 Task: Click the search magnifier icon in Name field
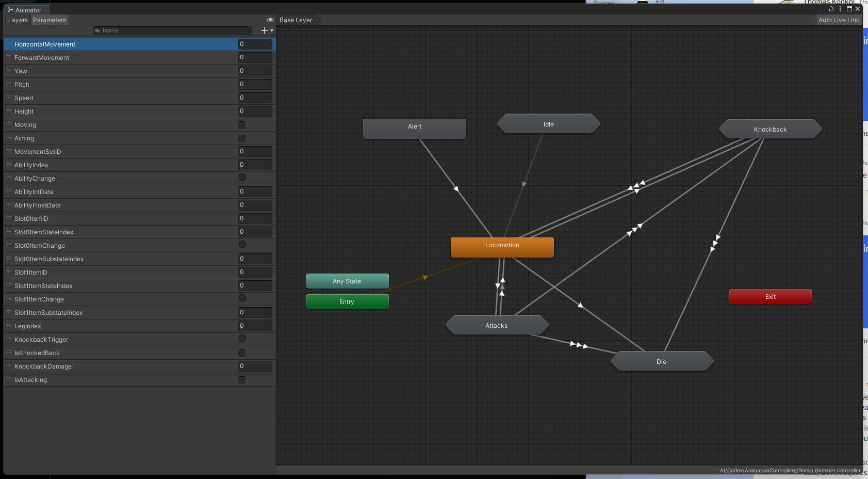(97, 30)
